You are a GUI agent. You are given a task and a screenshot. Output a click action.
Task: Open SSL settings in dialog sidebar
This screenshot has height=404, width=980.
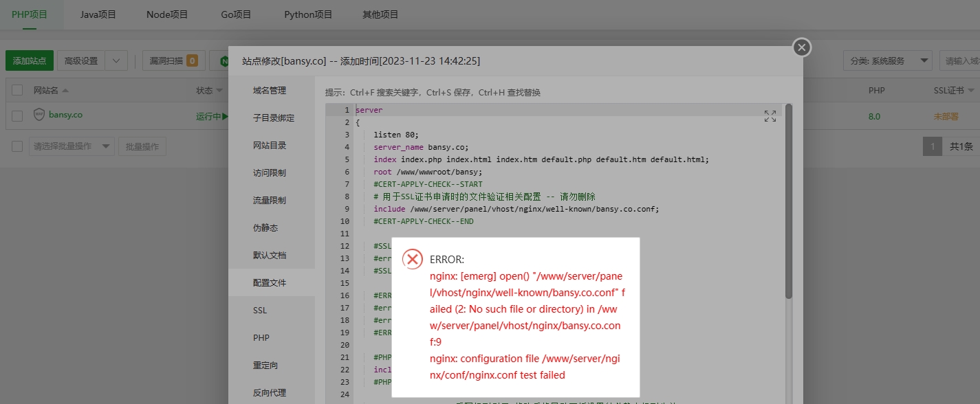[x=260, y=310]
